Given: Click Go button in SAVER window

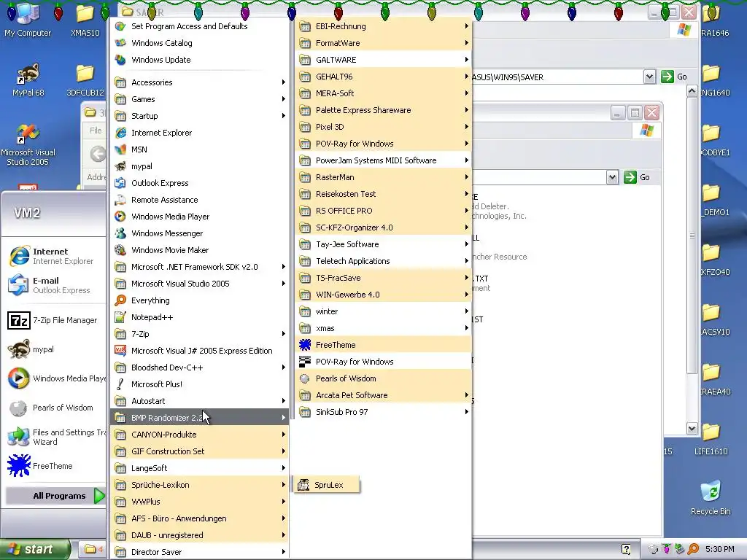Looking at the screenshot, I should tap(674, 77).
